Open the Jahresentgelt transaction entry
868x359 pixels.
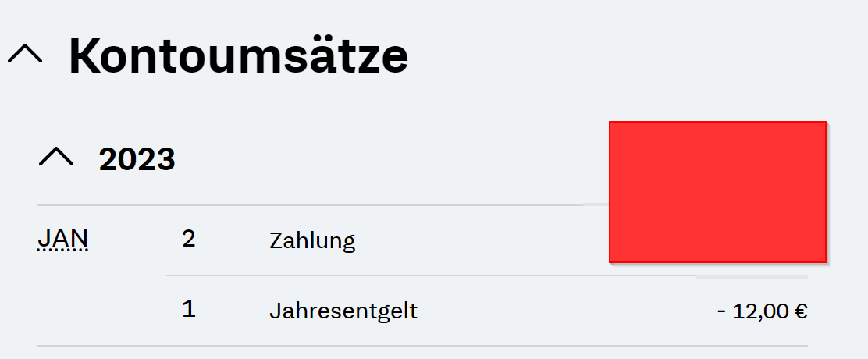click(x=343, y=311)
